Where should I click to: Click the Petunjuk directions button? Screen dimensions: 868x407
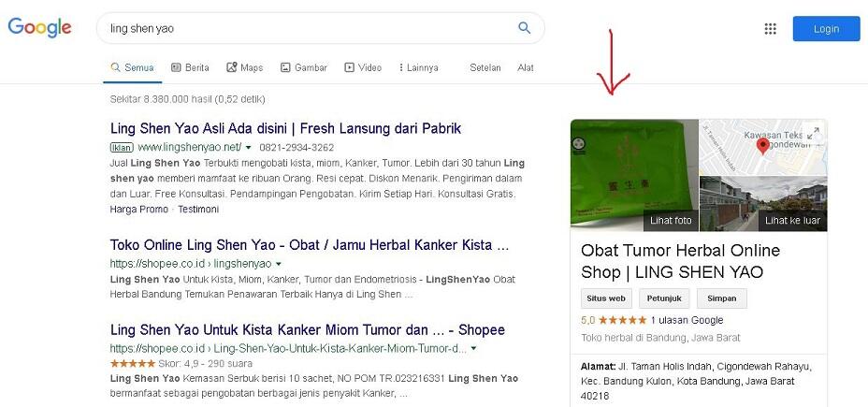(x=664, y=298)
